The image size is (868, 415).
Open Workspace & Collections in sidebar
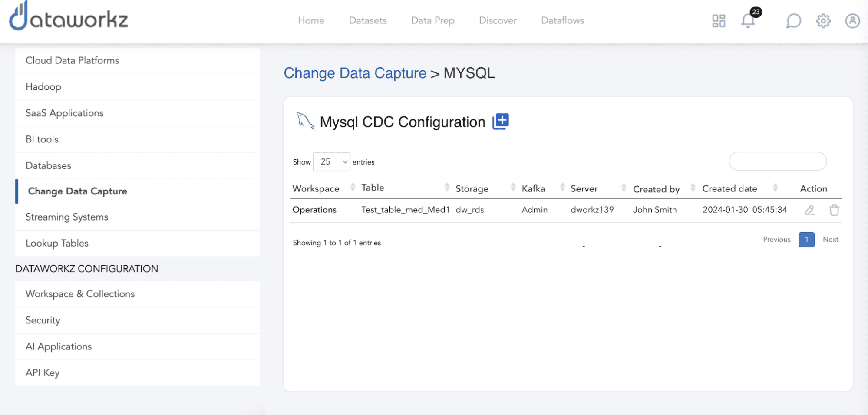(x=80, y=294)
